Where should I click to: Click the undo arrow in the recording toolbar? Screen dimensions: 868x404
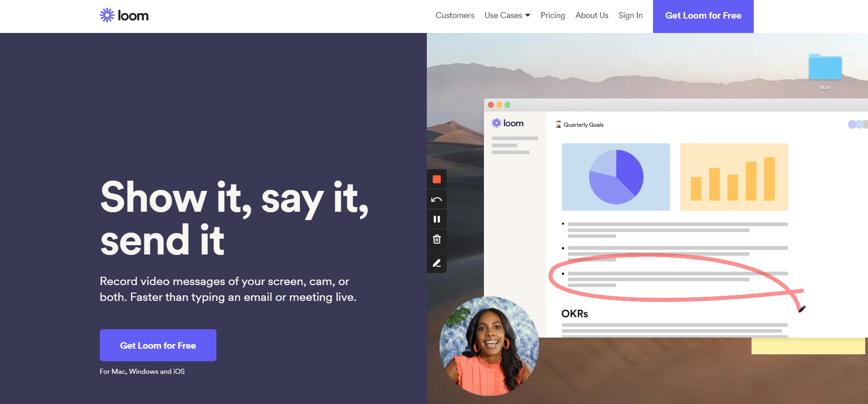(437, 200)
